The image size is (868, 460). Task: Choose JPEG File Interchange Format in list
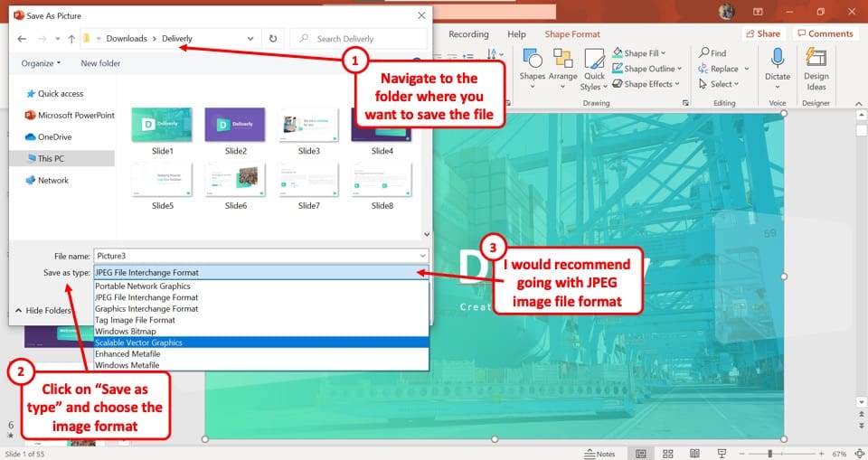click(x=261, y=297)
